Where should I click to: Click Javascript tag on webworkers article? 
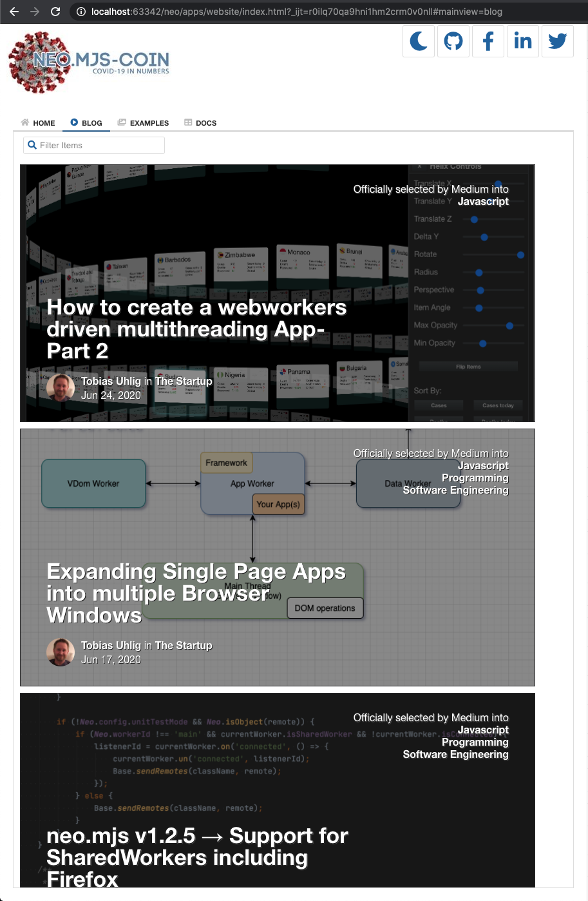click(x=483, y=201)
